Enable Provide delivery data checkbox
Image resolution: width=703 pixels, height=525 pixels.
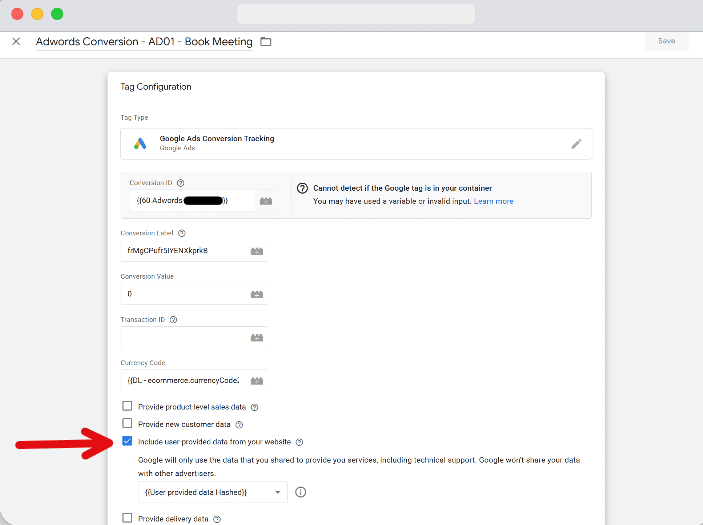click(127, 518)
